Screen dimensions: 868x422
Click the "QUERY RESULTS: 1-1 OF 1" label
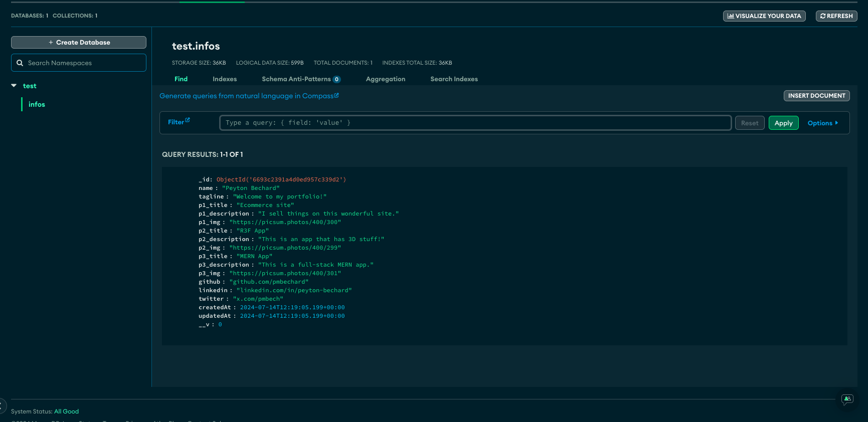tap(203, 154)
